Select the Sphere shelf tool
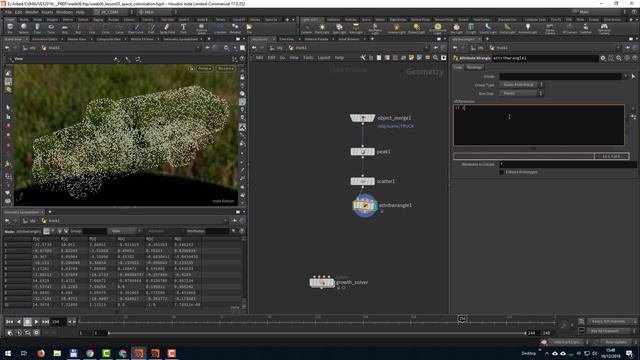Viewport: 640px width, 360px height. tap(24, 28)
